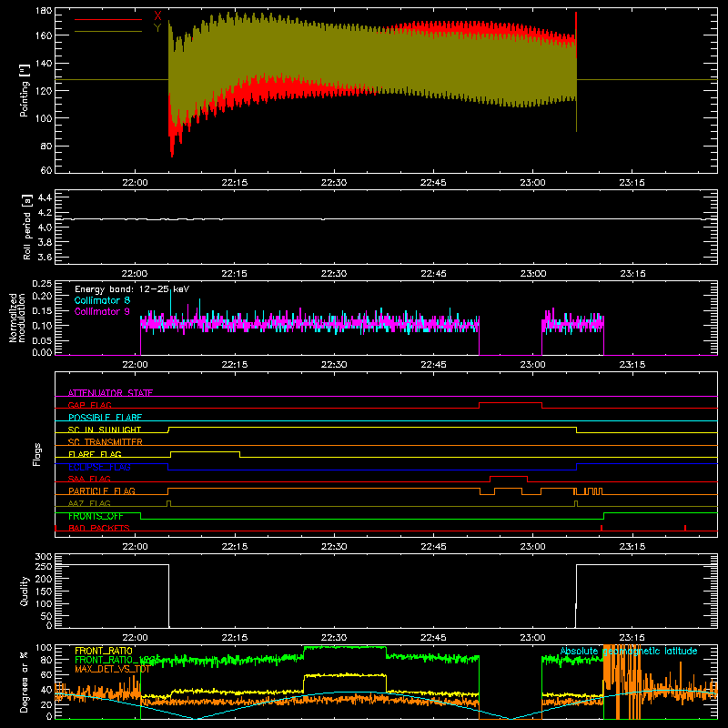The image size is (728, 728).
Task: Click the 22:00 tick under Quality plot
Action: [135, 638]
